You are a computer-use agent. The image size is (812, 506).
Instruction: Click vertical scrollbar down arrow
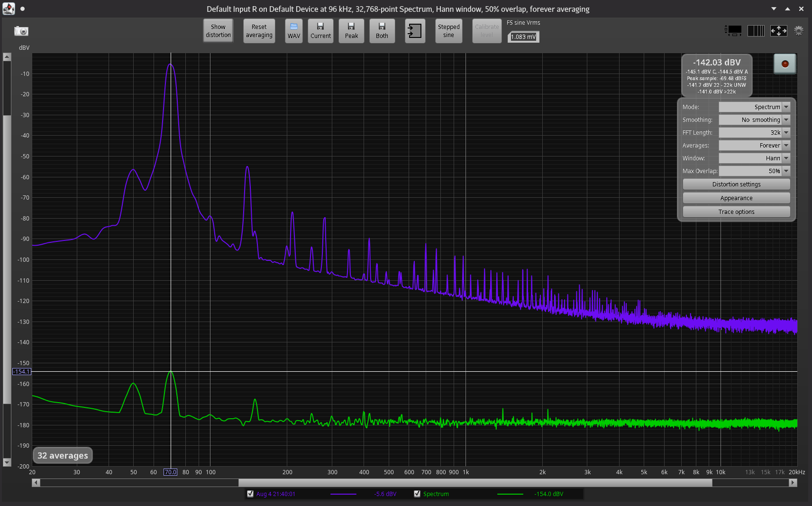7,462
